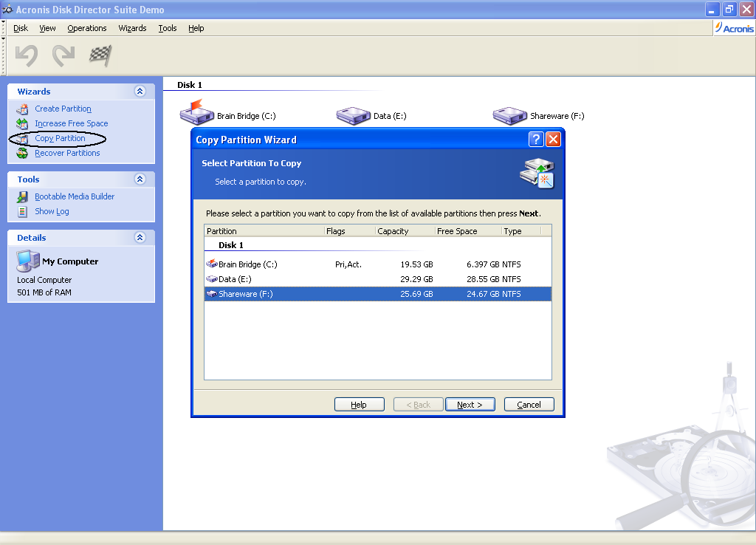Sort the list by the Partition column

click(265, 231)
